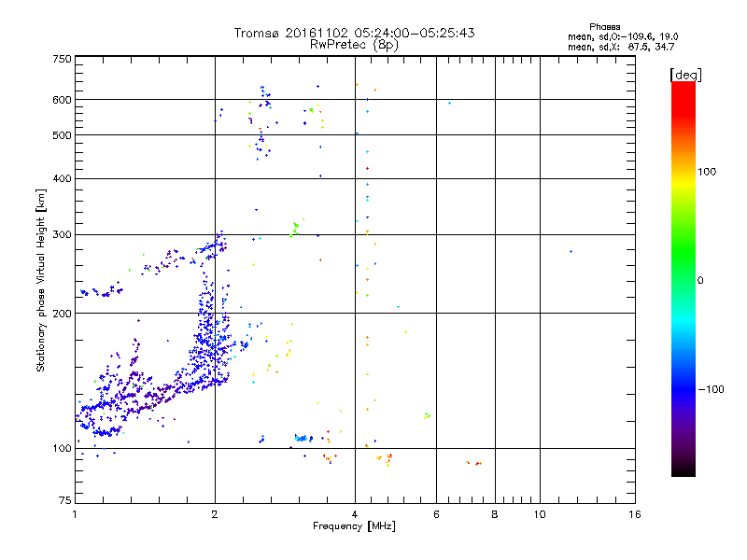Click the y-axis tick label '300'
Image resolution: width=747 pixels, height=560 pixels.
pyautogui.click(x=62, y=235)
